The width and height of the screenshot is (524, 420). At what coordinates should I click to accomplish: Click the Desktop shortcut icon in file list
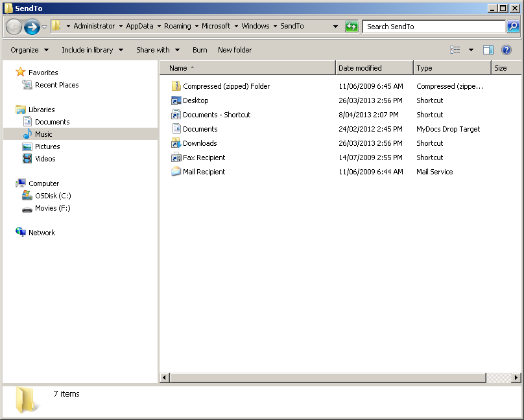[x=176, y=100]
